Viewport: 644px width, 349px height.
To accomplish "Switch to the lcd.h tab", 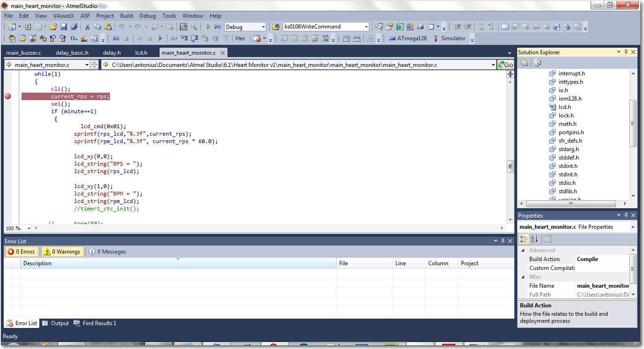I will click(x=141, y=53).
